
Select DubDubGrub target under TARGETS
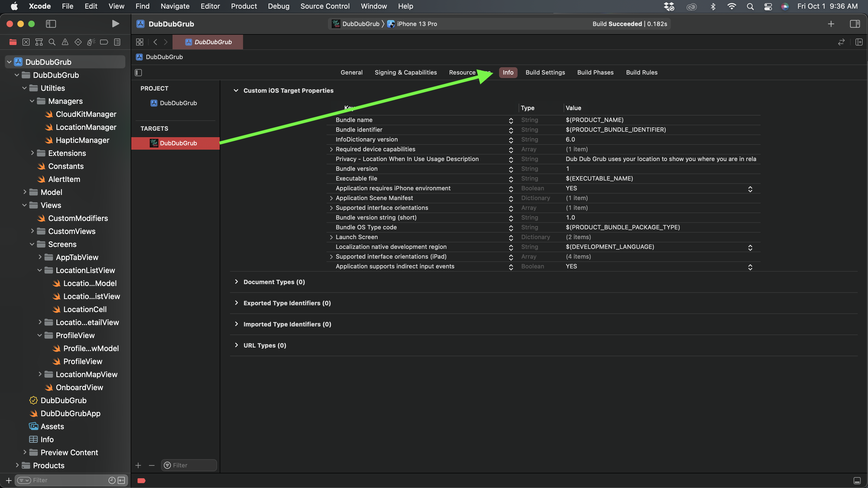click(x=175, y=143)
